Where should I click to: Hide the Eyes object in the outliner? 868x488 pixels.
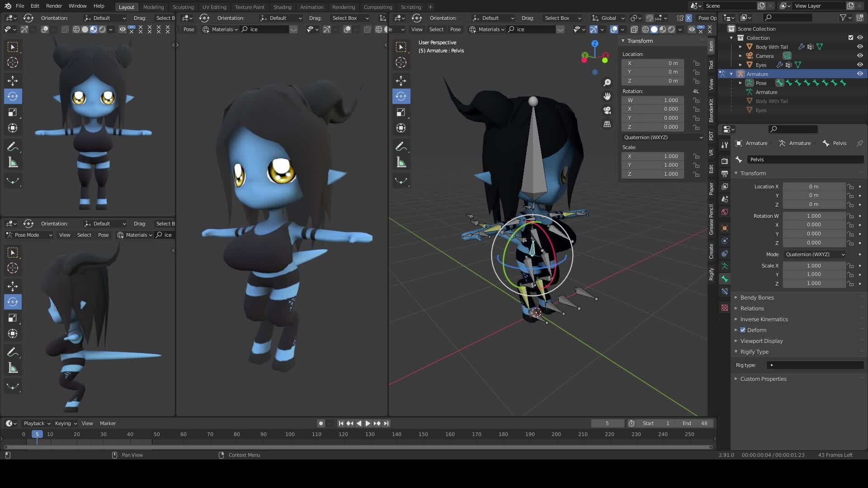859,65
